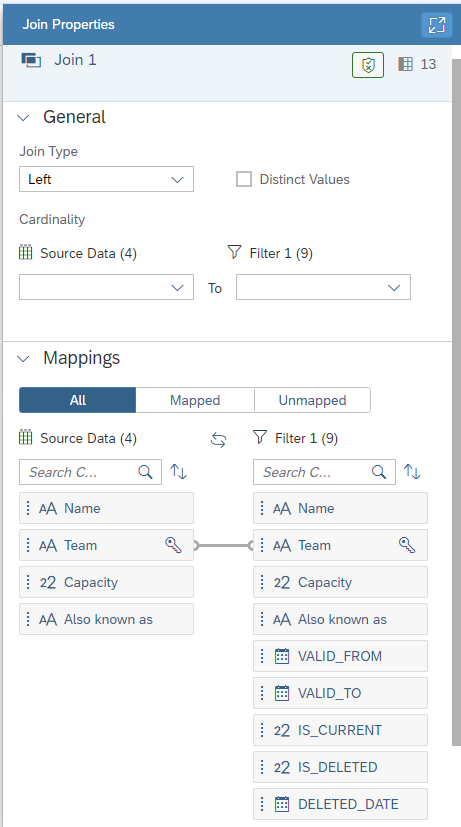Switch to the Unmapped tab
461x827 pixels.
312,400
